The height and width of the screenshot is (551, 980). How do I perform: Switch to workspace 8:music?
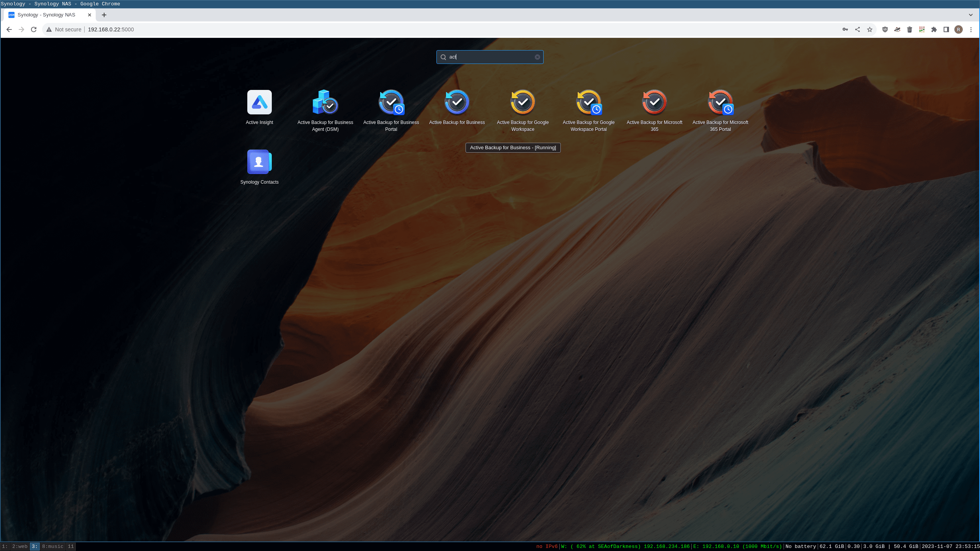point(53,546)
